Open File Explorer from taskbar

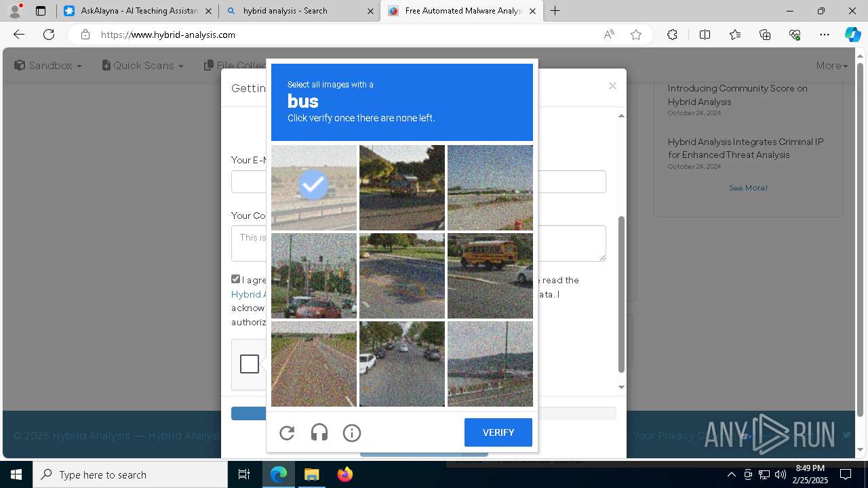click(311, 474)
